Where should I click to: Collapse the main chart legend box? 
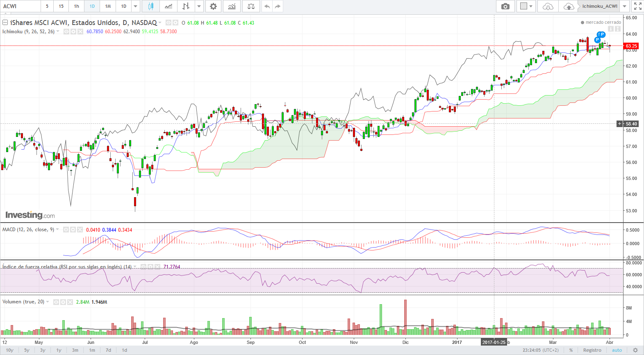(5, 23)
